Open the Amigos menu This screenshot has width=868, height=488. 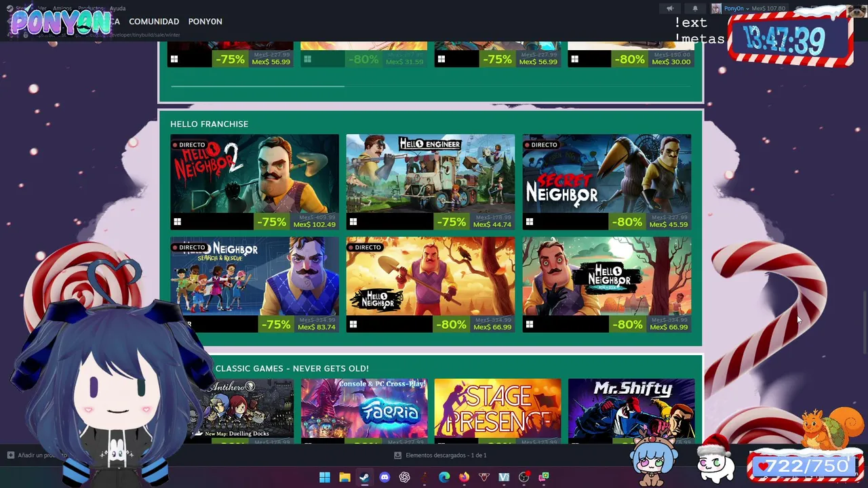coord(62,8)
